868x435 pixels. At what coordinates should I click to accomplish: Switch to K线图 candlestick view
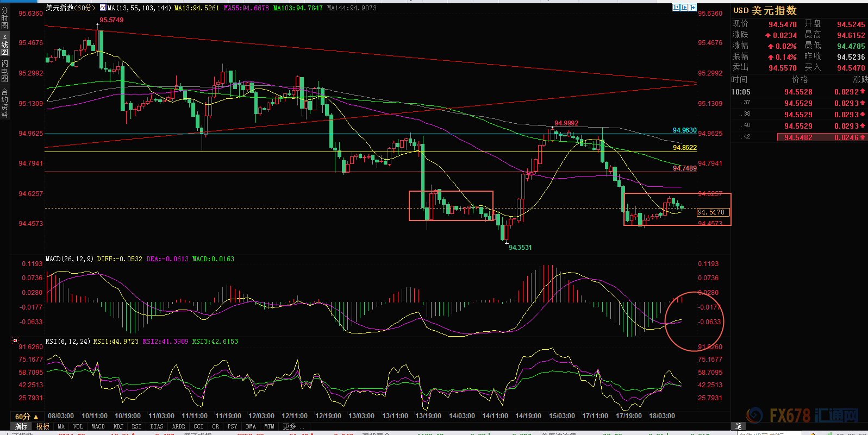click(x=5, y=45)
